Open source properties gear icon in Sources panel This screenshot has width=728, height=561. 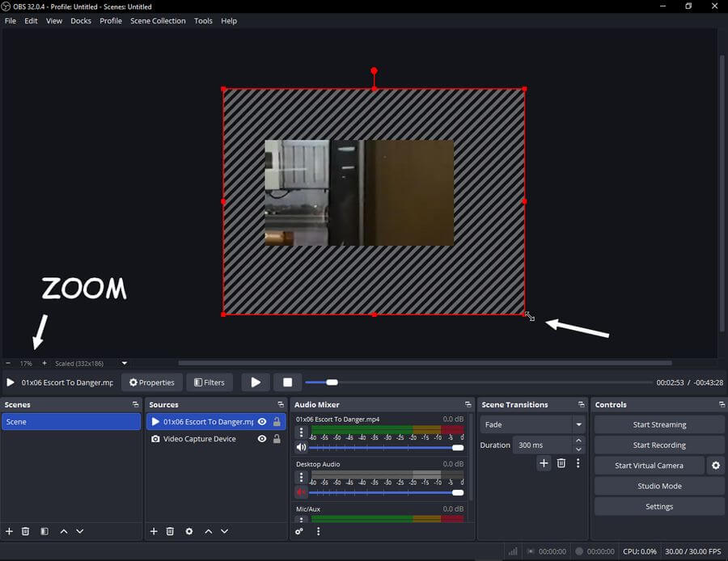coord(189,531)
